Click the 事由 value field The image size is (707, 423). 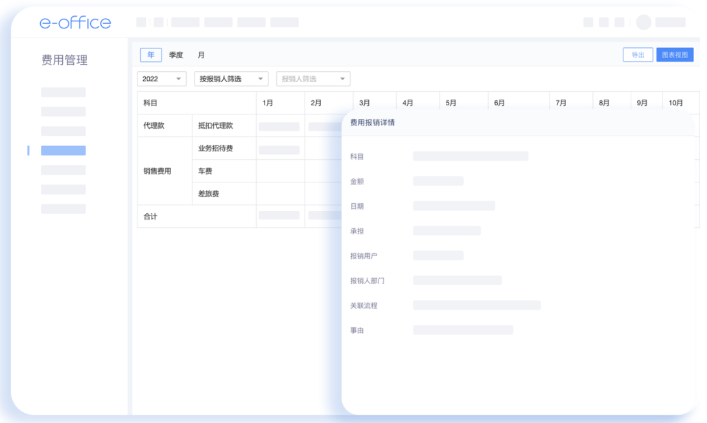click(x=463, y=330)
